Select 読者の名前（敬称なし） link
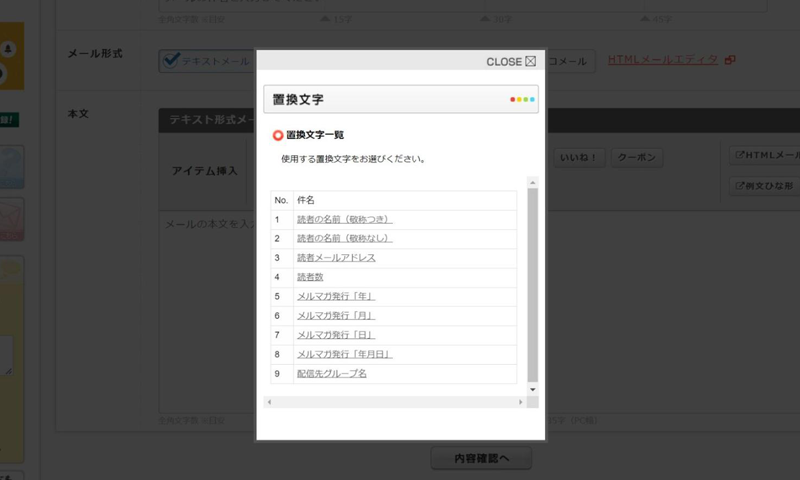This screenshot has width=800, height=480. [344, 238]
